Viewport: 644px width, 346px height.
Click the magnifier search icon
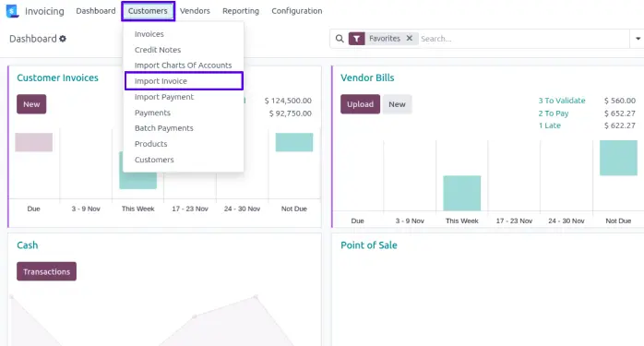tap(340, 39)
